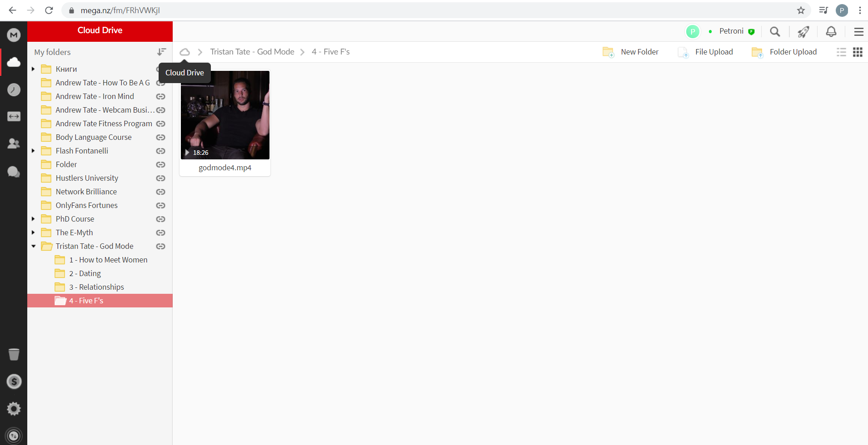Click the shared link icon for Network Brilliance

point(160,192)
